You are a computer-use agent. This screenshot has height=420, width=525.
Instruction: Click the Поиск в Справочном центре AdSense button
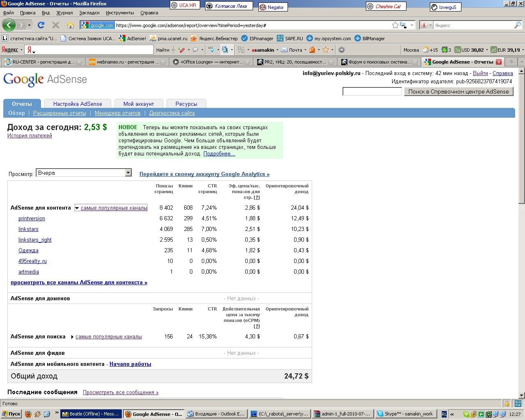coord(459,91)
